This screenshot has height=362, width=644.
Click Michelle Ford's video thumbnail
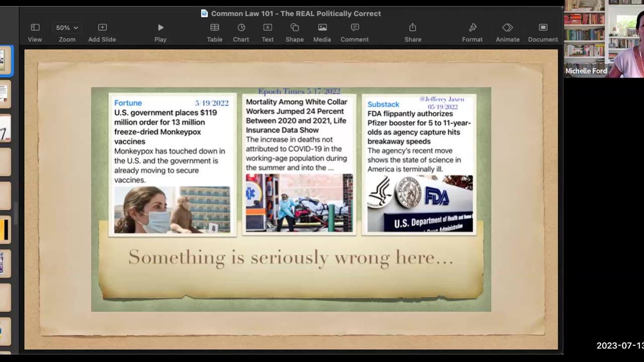tap(604, 39)
